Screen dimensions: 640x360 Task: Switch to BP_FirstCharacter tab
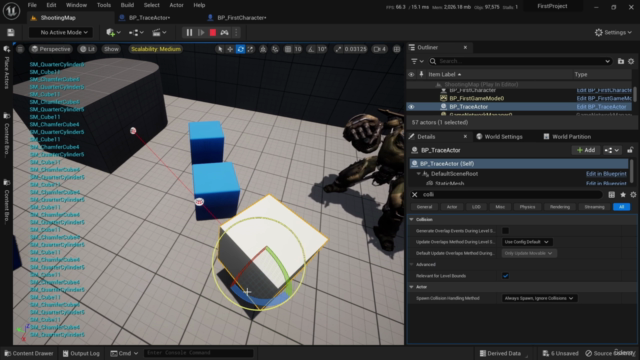click(x=242, y=18)
